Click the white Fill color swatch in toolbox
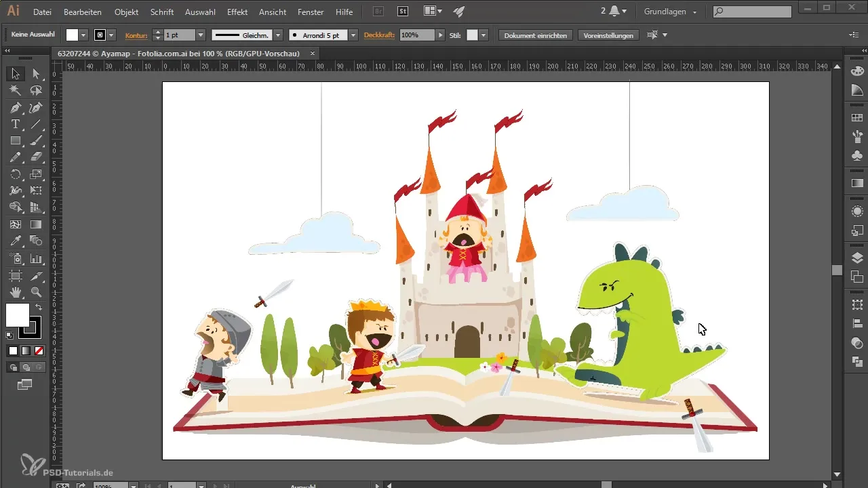This screenshot has width=868, height=488. [x=18, y=315]
